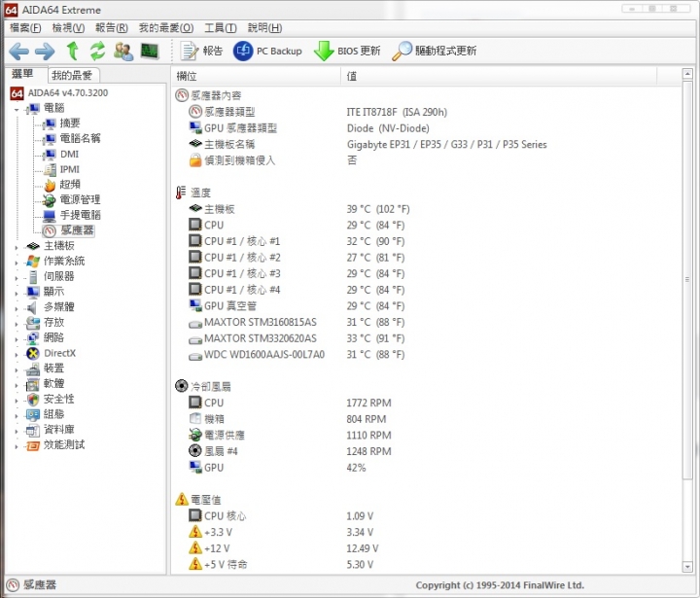This screenshot has width=700, height=598.
Task: Select 超頻 overclock tree item
Action: click(x=70, y=185)
